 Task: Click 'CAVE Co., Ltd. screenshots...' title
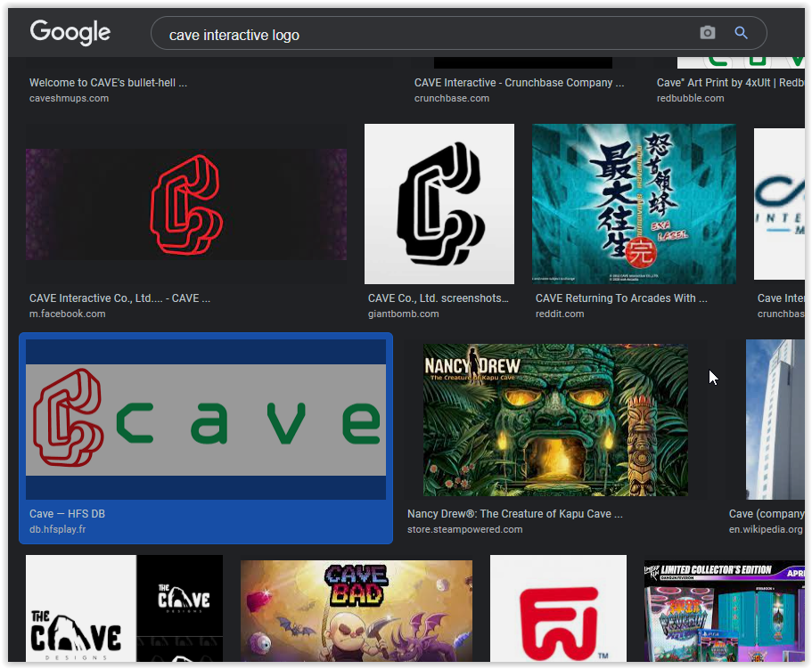pos(439,298)
